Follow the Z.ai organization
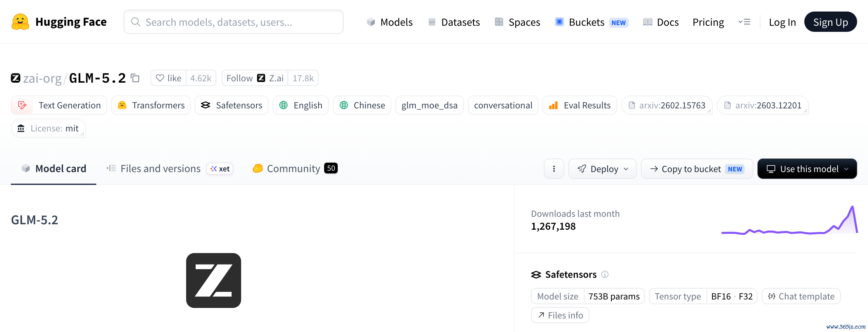 pyautogui.click(x=255, y=78)
